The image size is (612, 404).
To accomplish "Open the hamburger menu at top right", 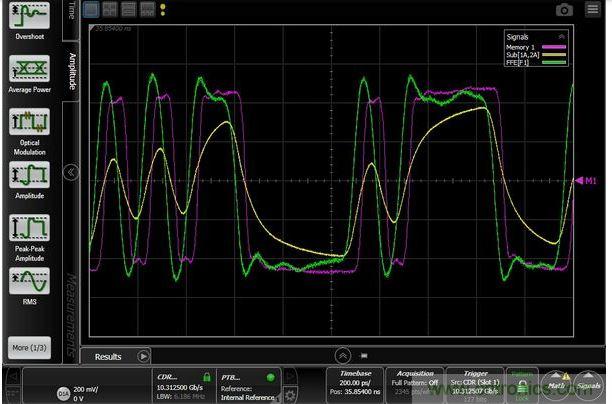I will tap(593, 10).
